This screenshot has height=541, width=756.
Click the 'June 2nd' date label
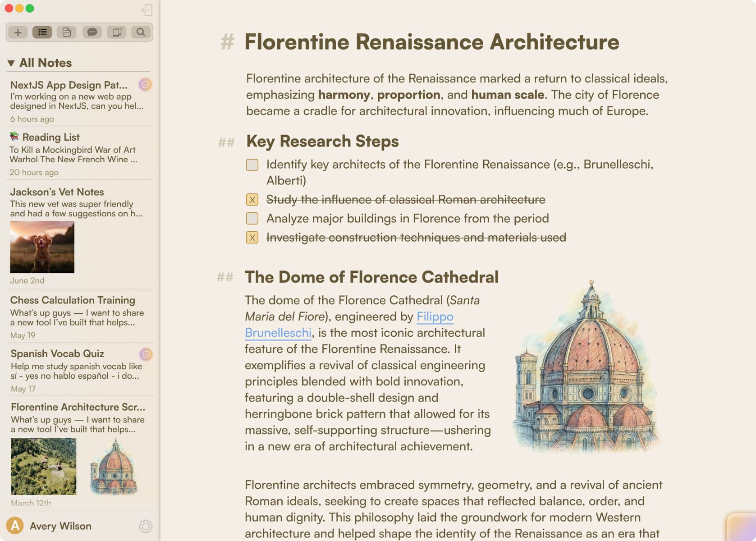[27, 280]
